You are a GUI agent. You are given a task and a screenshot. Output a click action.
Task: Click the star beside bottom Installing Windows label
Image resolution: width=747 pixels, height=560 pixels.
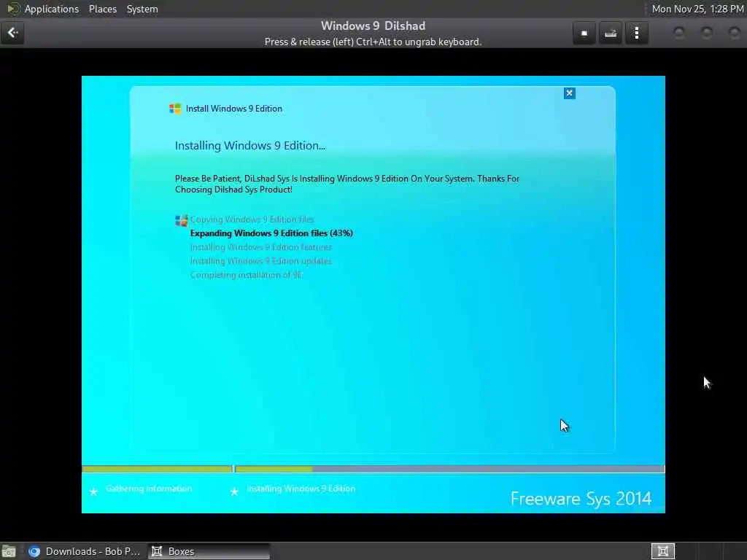tap(234, 492)
